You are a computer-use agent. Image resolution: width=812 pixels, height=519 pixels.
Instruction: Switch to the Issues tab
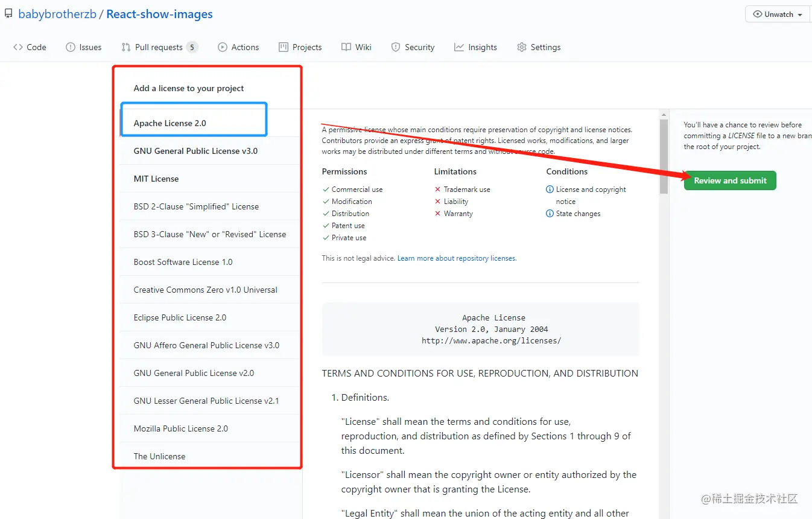pos(84,47)
